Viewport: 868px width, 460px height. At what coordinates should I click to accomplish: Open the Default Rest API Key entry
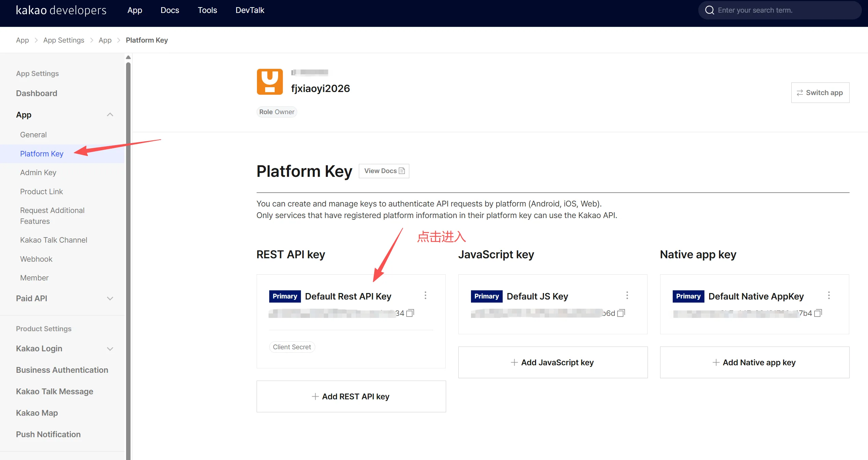pyautogui.click(x=348, y=296)
